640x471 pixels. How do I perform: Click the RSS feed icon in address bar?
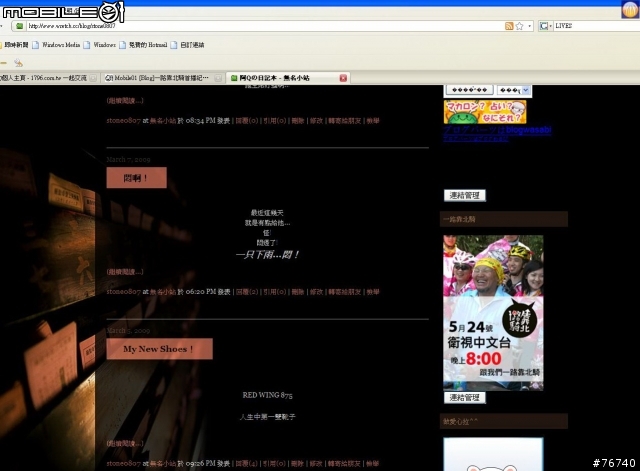tap(509, 26)
